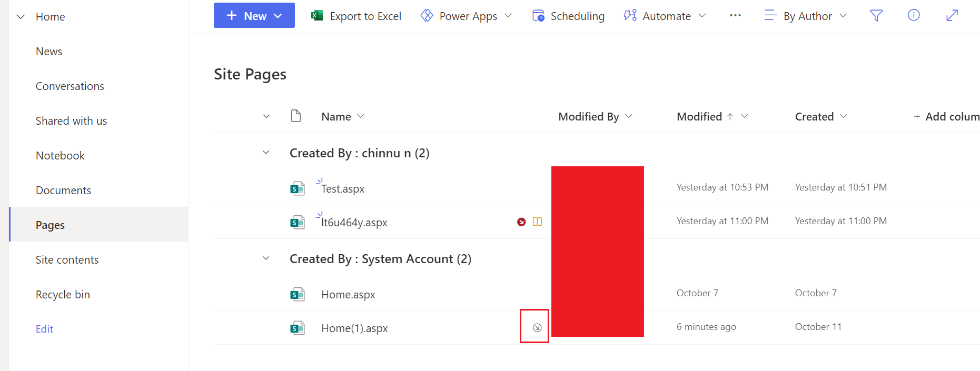Click the orange news badge on lt6u464y.aspx
This screenshot has height=371, width=980.
point(537,222)
